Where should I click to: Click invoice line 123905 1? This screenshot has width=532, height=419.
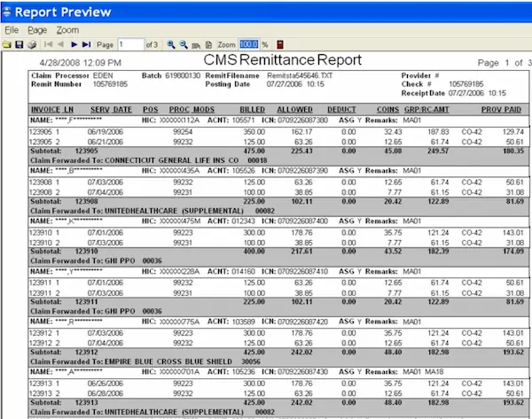pyautogui.click(x=44, y=132)
